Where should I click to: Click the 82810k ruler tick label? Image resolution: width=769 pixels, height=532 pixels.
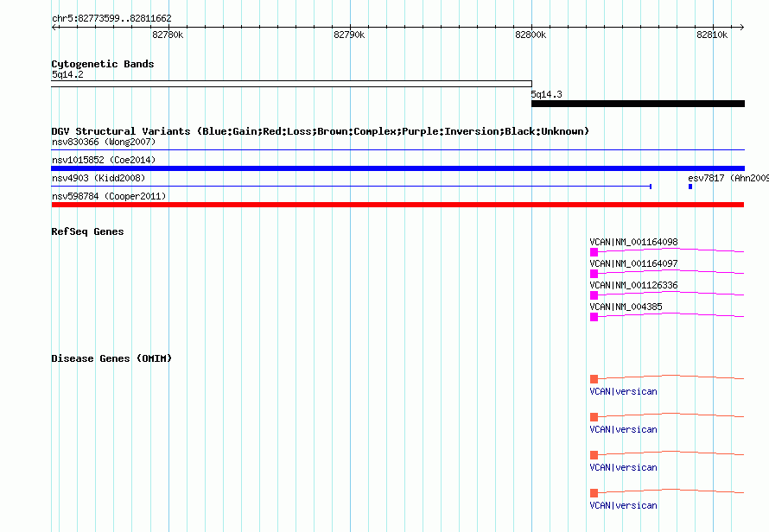click(712, 35)
